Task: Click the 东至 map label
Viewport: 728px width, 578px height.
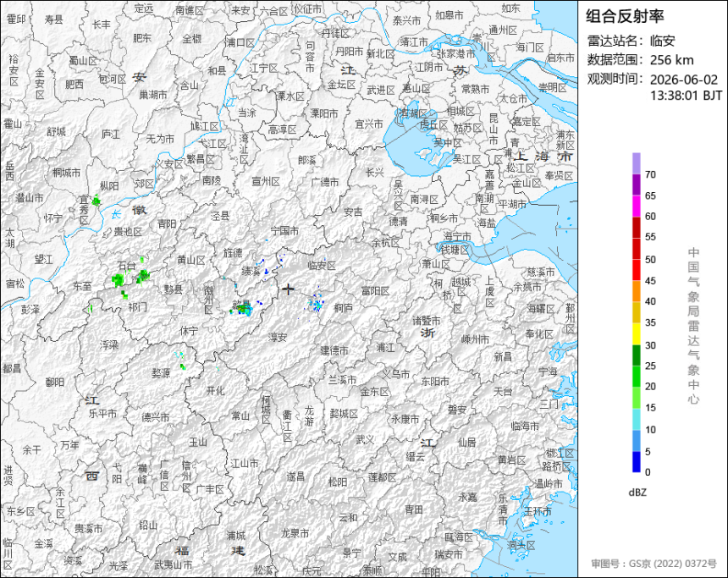Action: (x=82, y=285)
